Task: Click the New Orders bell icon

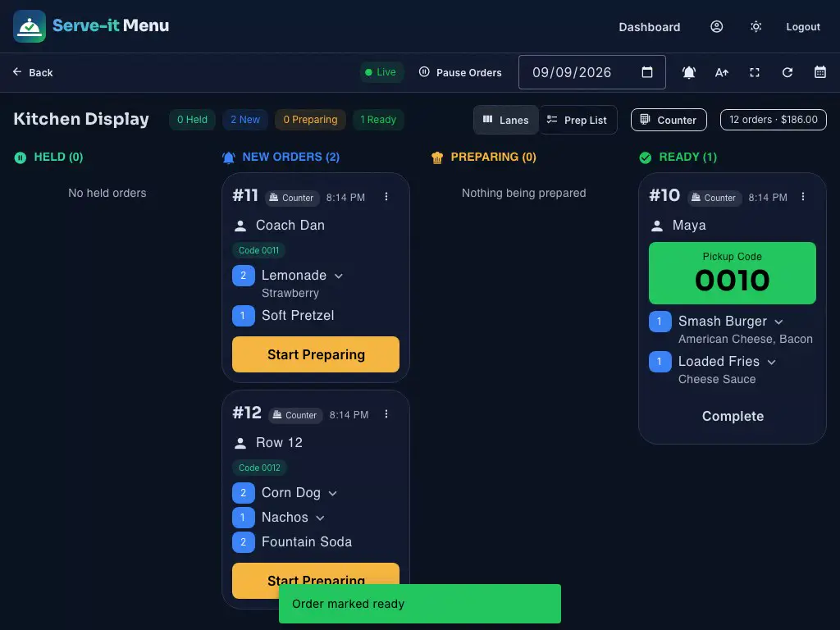Action: tap(229, 157)
